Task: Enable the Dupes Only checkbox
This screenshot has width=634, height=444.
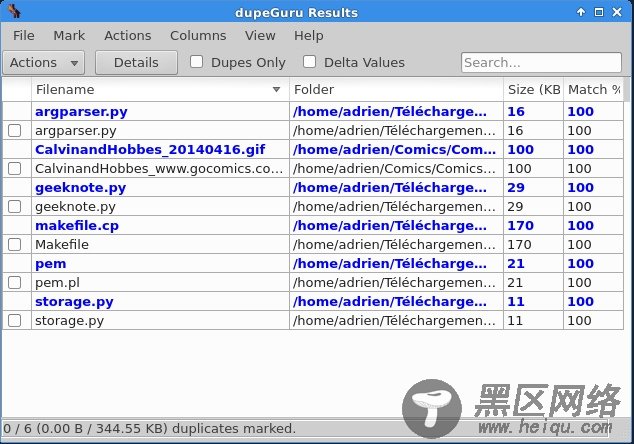Action: click(197, 62)
